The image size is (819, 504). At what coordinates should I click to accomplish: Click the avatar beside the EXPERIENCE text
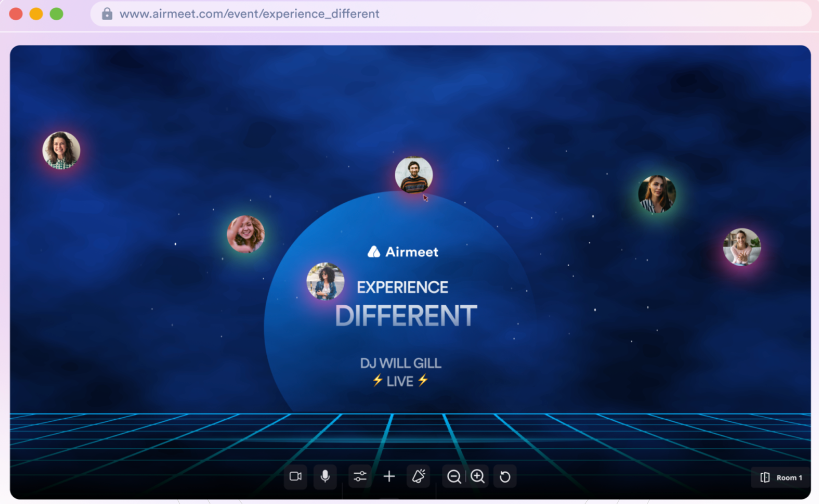click(x=325, y=282)
